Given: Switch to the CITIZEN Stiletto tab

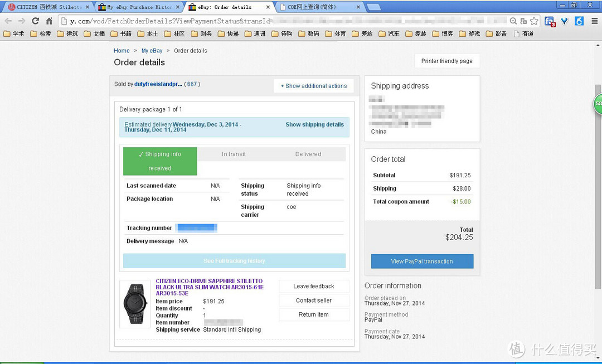Looking at the screenshot, I should 48,7.
